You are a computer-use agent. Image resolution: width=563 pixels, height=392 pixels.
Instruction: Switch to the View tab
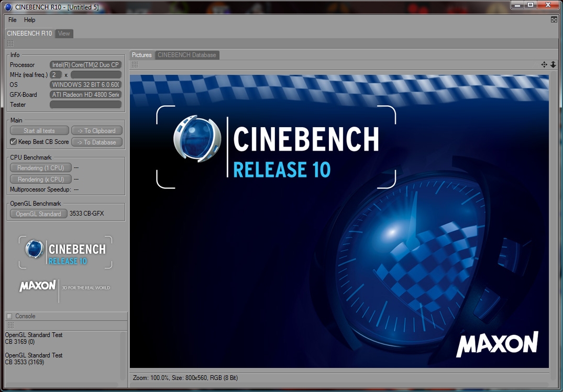click(x=64, y=33)
